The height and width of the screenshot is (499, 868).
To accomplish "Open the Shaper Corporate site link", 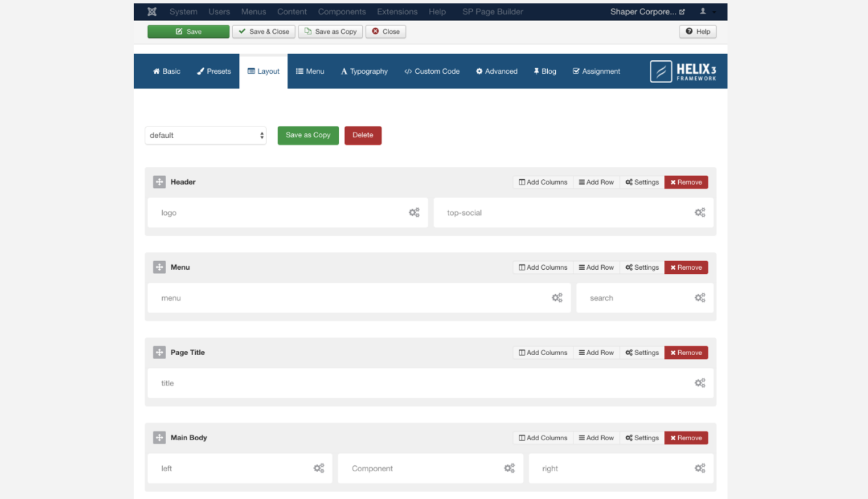I will 647,11.
